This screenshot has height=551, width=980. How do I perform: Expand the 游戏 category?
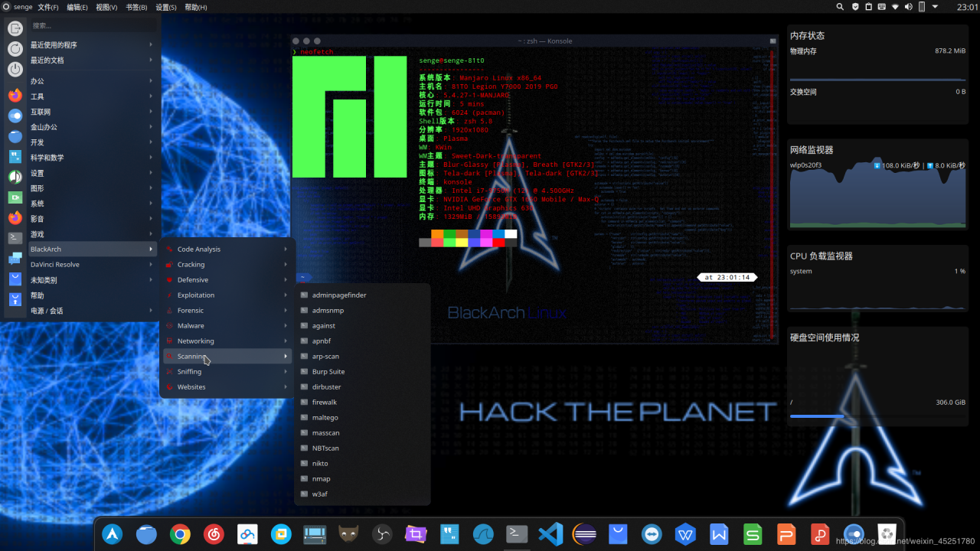[x=92, y=234]
